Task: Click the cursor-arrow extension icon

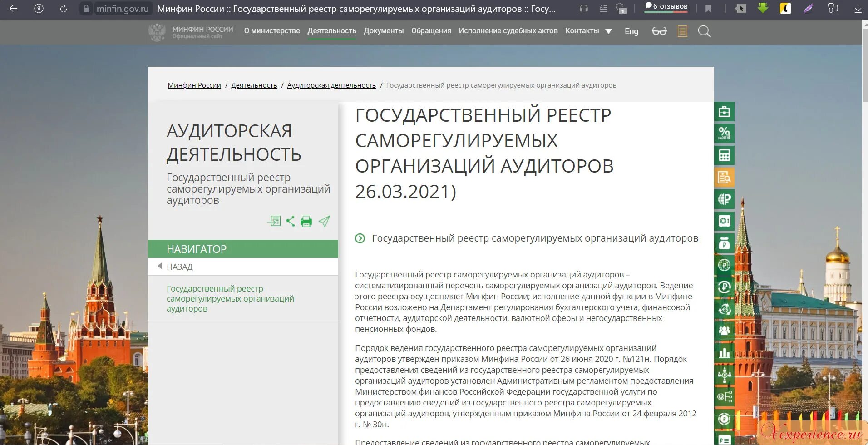Action: (x=740, y=8)
